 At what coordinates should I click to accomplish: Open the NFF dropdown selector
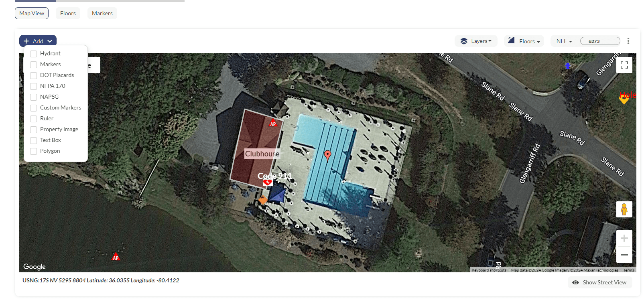[x=564, y=41]
